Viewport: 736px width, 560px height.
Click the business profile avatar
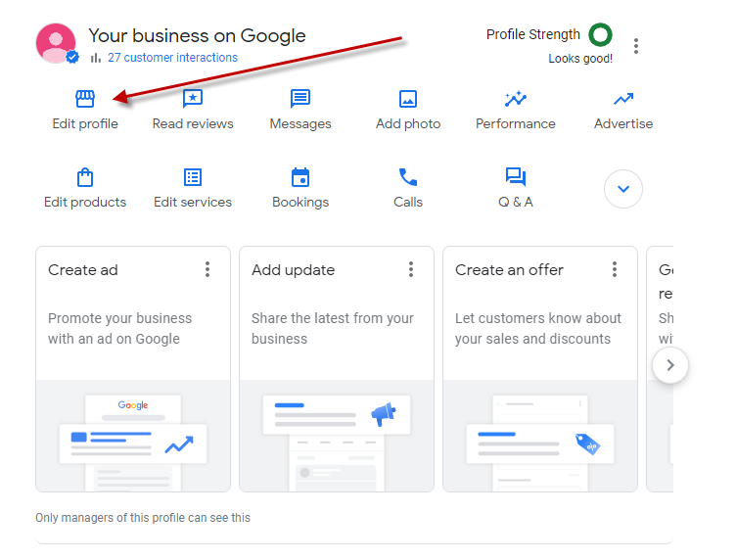click(x=56, y=43)
